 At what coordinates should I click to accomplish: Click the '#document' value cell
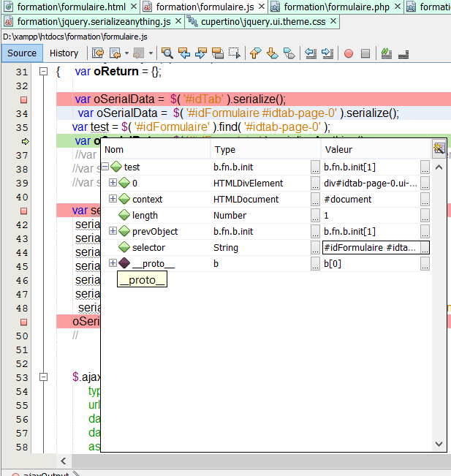coord(371,199)
